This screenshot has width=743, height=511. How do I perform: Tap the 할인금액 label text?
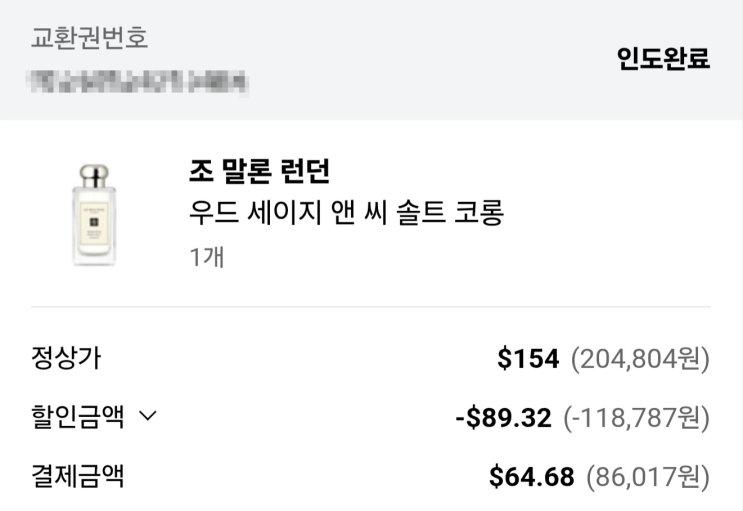click(x=78, y=417)
